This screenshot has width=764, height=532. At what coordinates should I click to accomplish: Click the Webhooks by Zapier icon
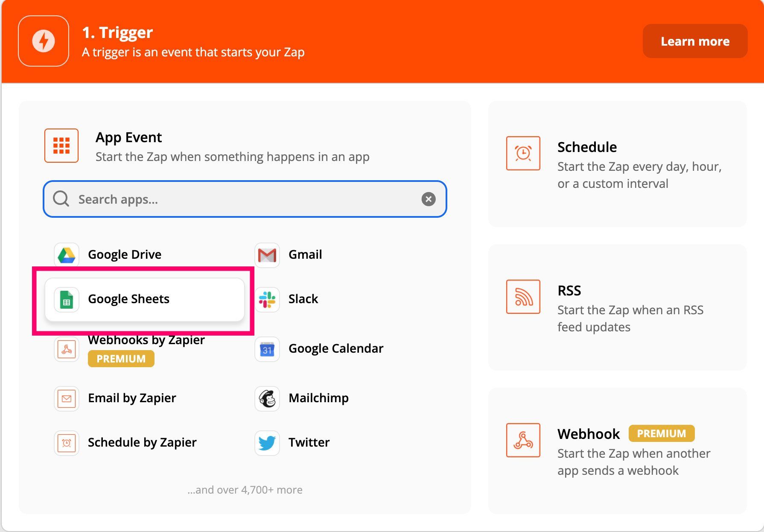[67, 350]
